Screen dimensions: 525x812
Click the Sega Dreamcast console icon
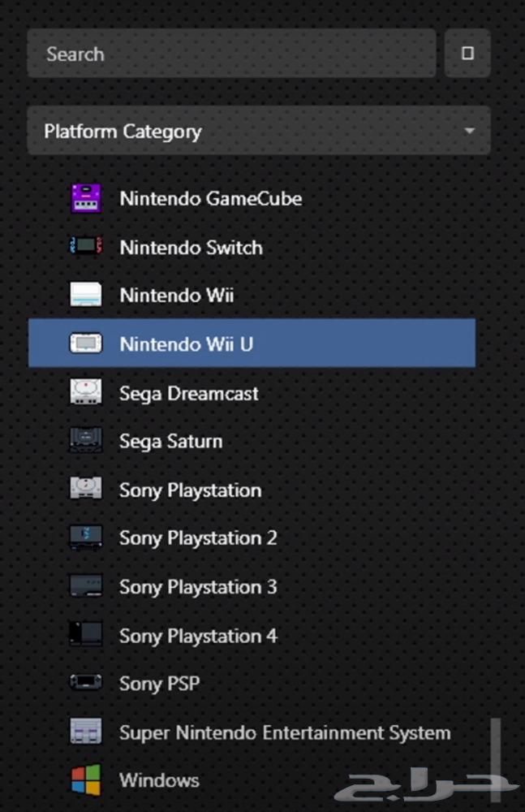coord(86,393)
